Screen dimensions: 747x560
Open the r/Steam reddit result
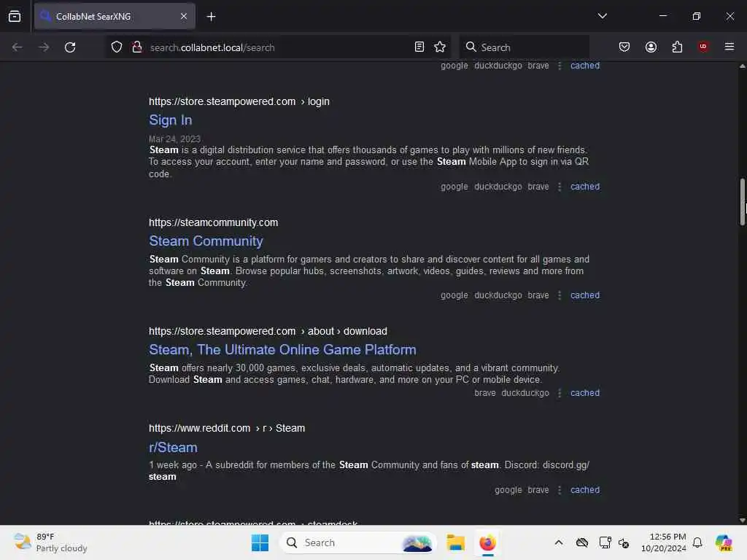(173, 447)
